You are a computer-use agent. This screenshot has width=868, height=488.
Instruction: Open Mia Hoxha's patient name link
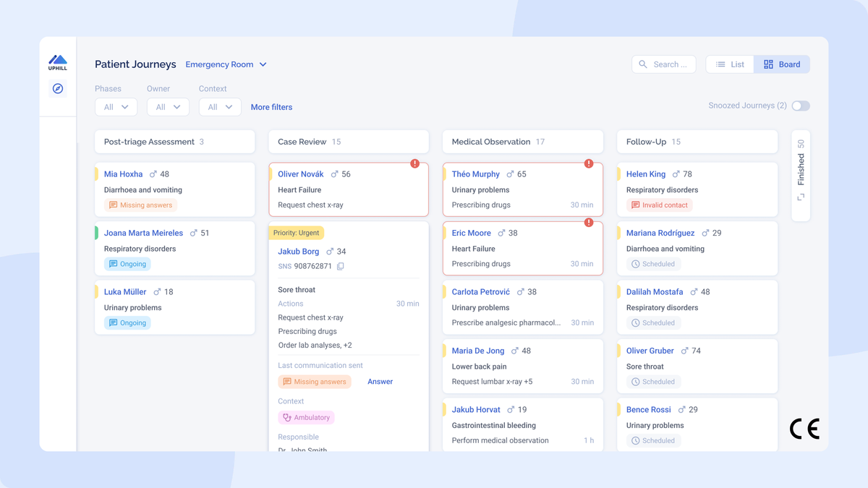pyautogui.click(x=123, y=174)
